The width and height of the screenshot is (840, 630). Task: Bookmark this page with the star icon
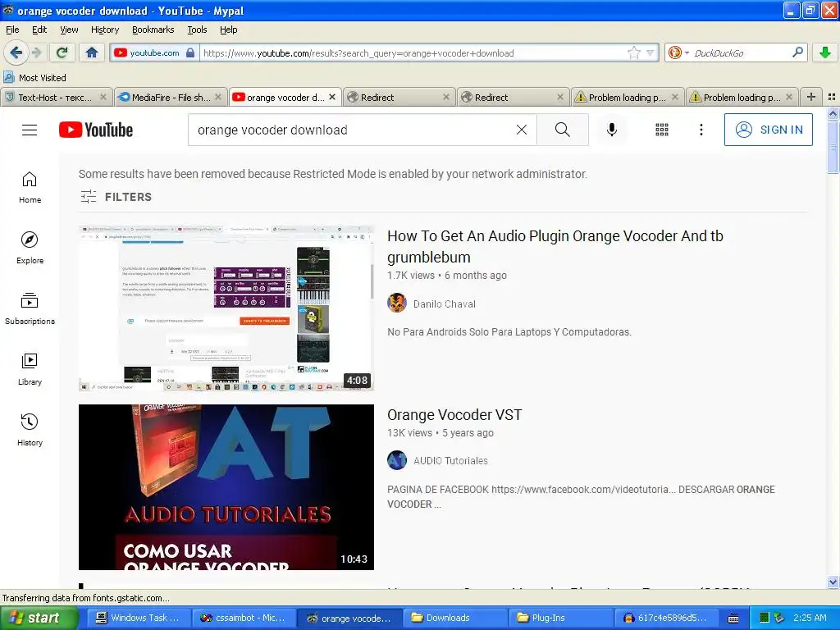click(634, 52)
